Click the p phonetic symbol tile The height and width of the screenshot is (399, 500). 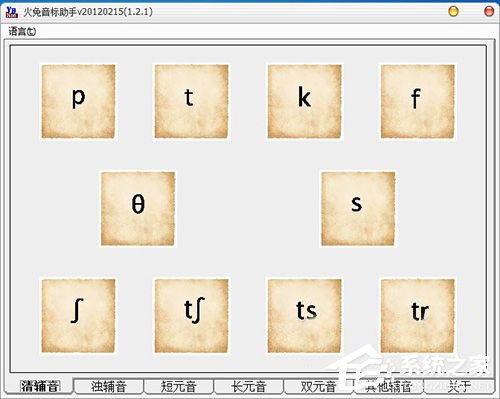point(78,101)
